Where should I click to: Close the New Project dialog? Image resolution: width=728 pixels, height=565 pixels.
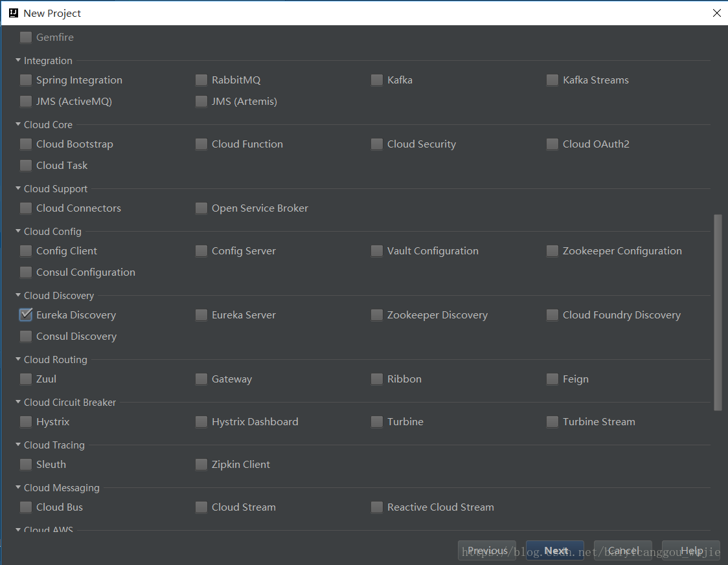click(716, 13)
